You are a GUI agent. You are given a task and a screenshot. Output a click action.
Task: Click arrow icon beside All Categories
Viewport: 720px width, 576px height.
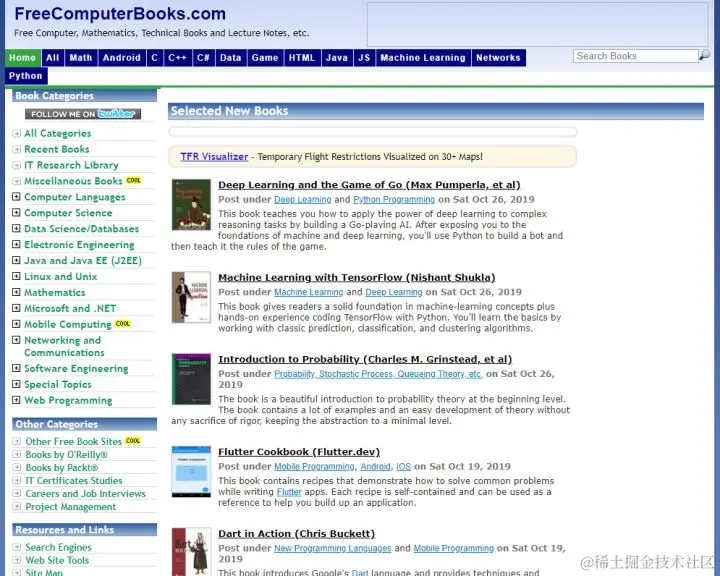coord(17,134)
